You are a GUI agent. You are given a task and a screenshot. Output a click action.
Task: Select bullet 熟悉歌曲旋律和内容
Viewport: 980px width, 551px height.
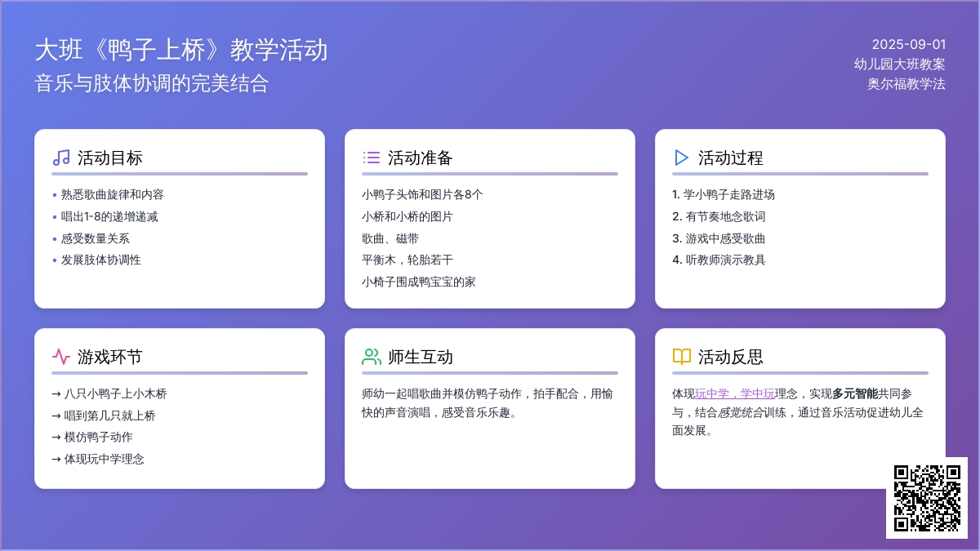click(113, 194)
